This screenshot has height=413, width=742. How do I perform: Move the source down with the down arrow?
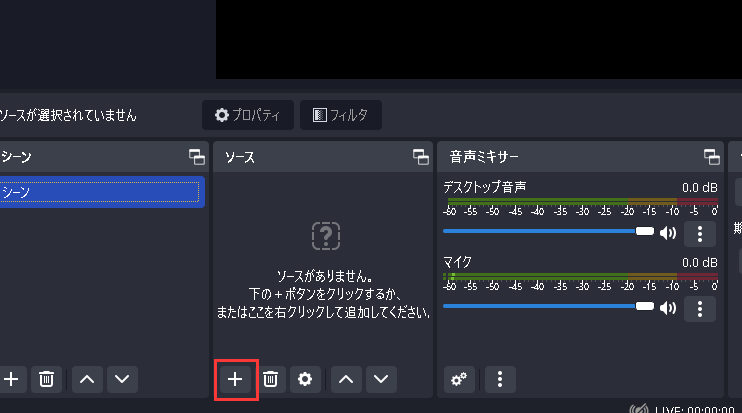coord(381,379)
